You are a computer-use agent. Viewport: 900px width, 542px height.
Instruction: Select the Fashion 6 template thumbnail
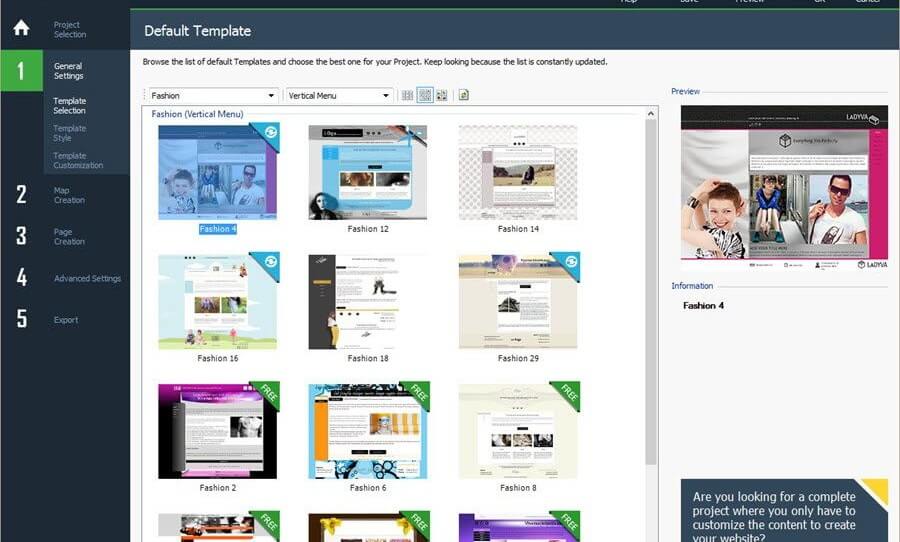pyautogui.click(x=368, y=431)
